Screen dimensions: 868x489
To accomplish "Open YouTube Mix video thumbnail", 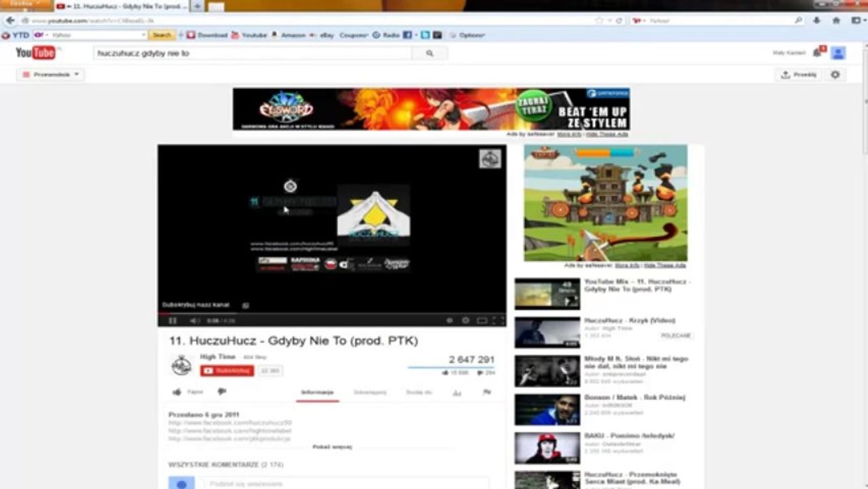I will (547, 293).
